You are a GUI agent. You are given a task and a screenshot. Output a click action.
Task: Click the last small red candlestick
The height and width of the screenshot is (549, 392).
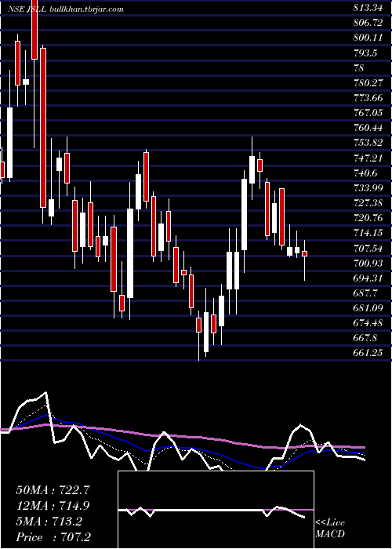[304, 253]
